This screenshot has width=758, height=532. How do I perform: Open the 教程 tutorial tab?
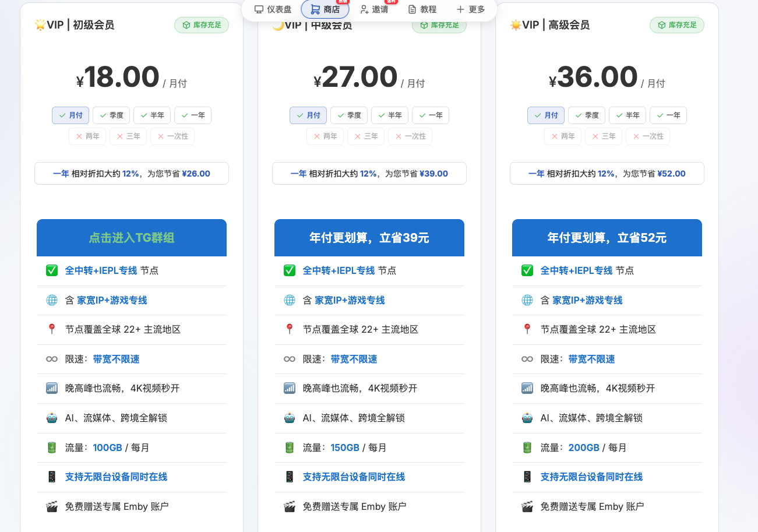422,9
